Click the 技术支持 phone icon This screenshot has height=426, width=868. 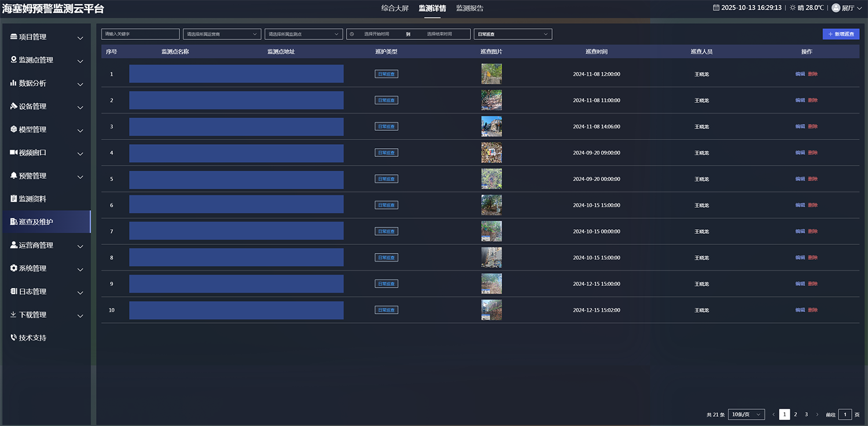click(x=14, y=338)
